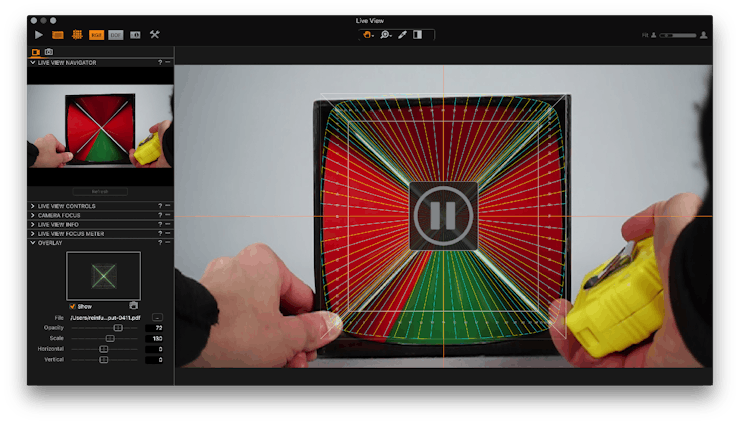
Task: Open the wrench and screwdriver preferences icon
Action: click(155, 34)
